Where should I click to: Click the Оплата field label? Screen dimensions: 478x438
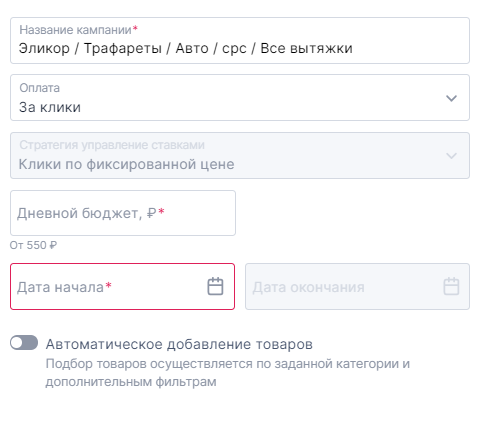pyautogui.click(x=39, y=88)
